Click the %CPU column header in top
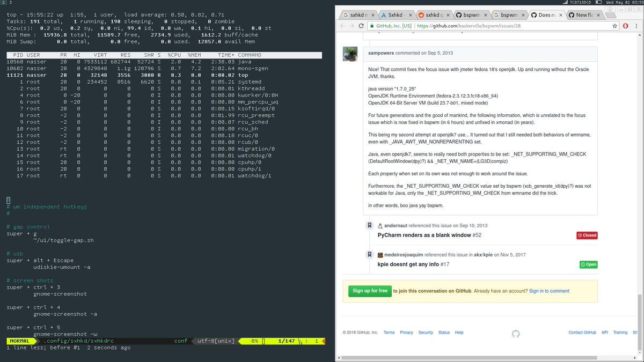This screenshot has height=362, width=644. 174,55
